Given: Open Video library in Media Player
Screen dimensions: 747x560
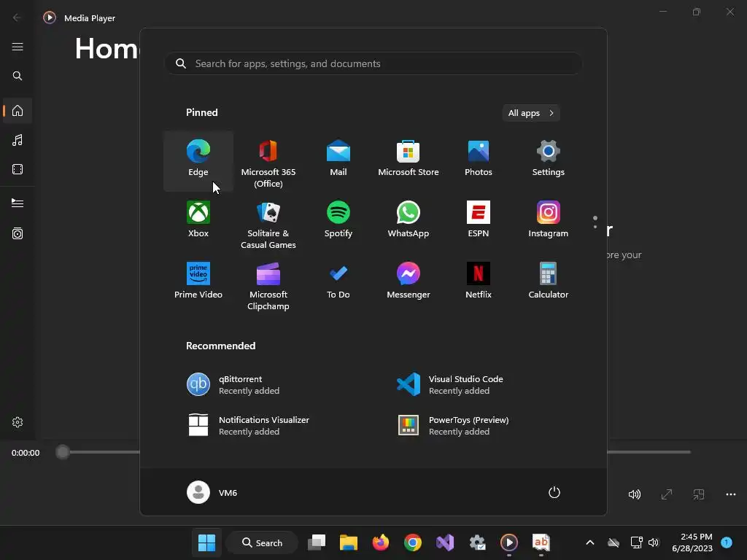Looking at the screenshot, I should 18,169.
